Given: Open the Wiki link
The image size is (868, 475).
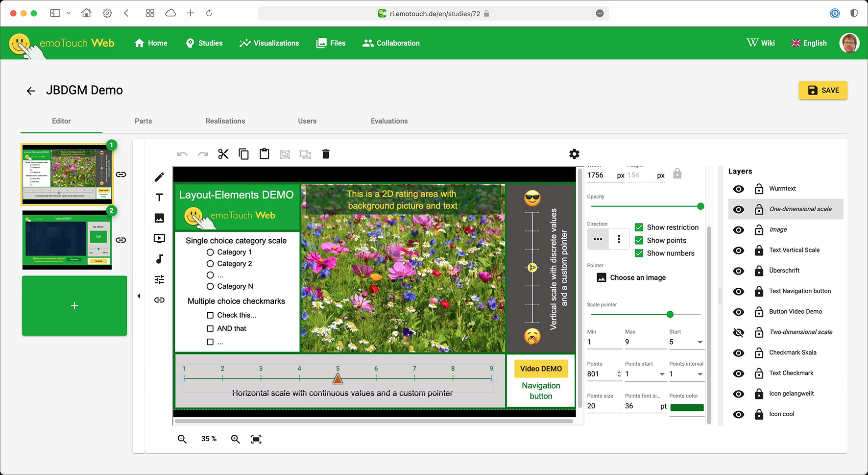Looking at the screenshot, I should coord(761,43).
